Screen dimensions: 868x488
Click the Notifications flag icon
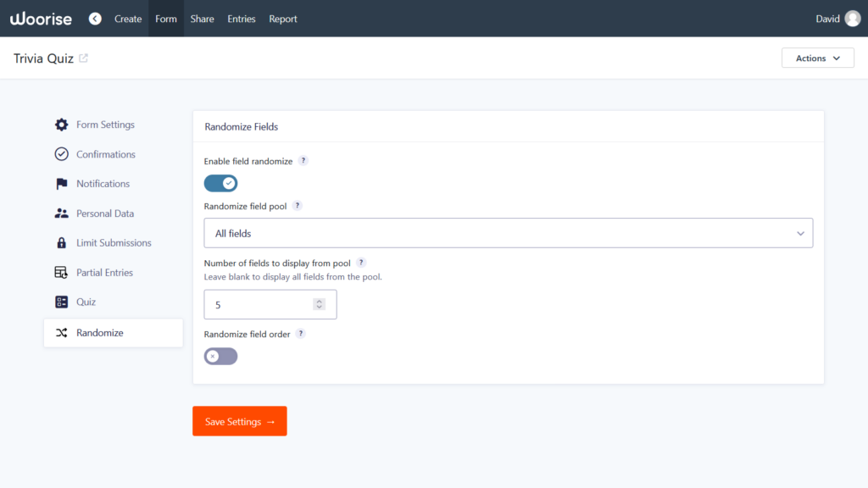61,184
